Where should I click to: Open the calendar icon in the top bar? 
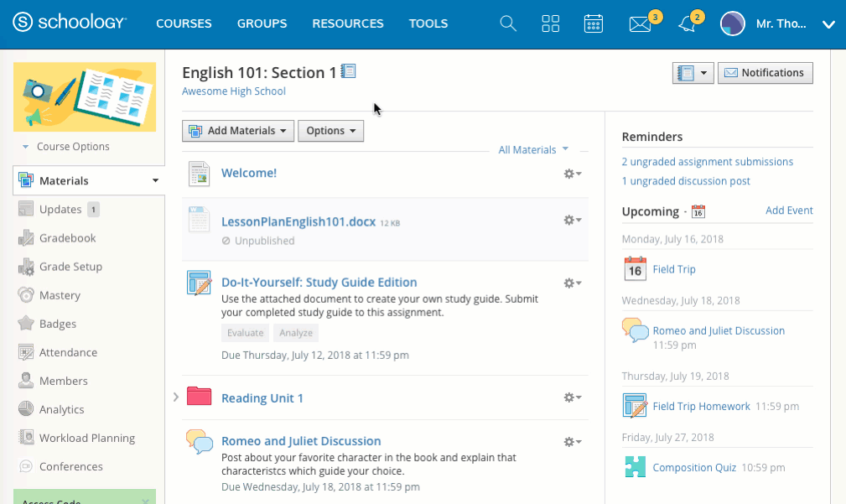[594, 23]
